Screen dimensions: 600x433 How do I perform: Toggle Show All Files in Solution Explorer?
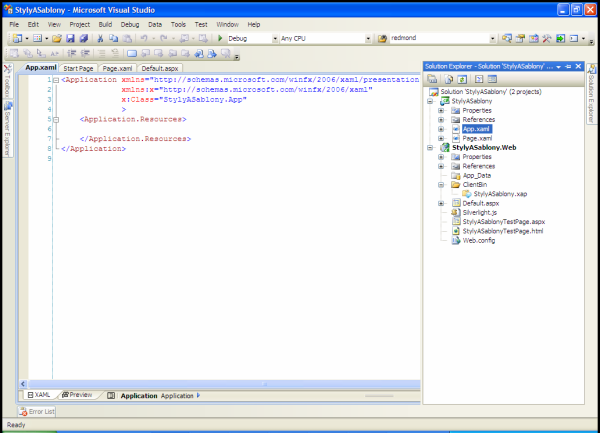point(448,79)
